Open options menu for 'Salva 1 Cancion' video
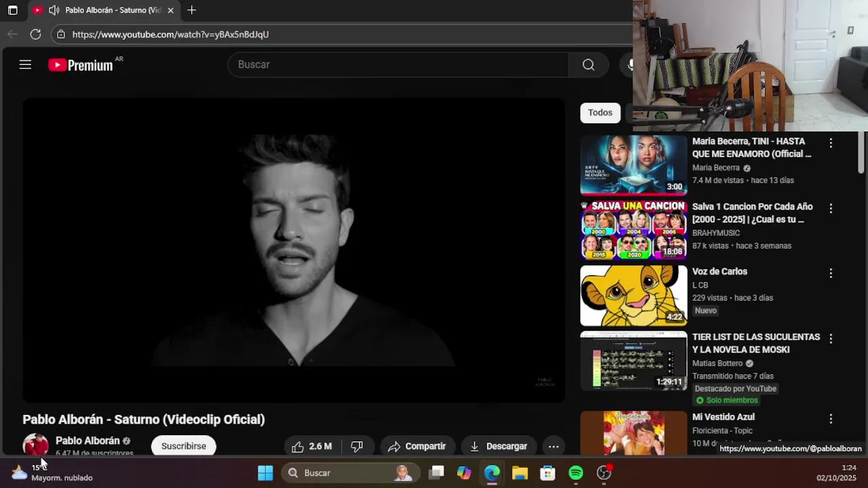 [x=831, y=208]
